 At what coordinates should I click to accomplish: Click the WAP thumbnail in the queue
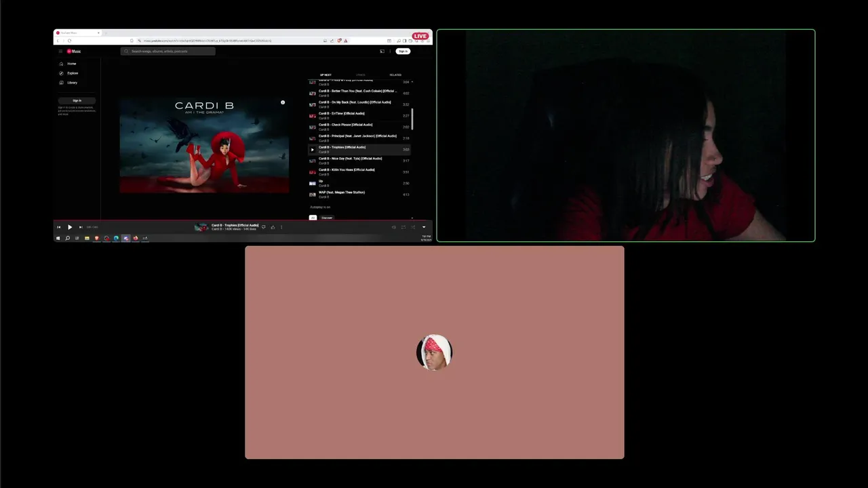313,195
